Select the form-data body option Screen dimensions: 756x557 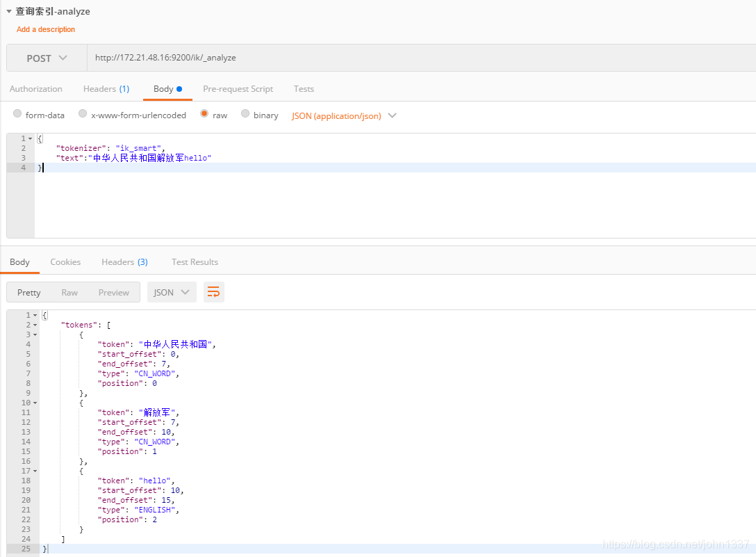tap(17, 115)
